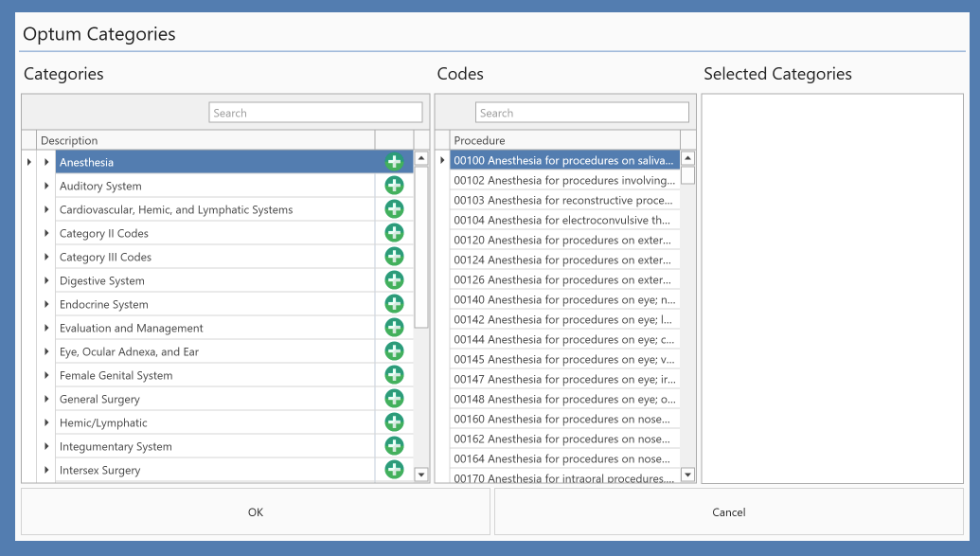Expand the Intersex Surgery node

[x=47, y=470]
